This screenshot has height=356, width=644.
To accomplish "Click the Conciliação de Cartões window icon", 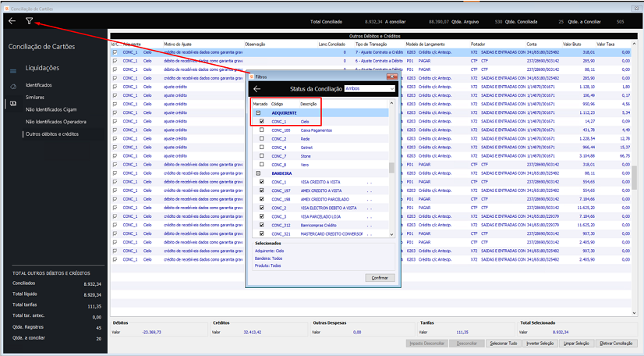I will (x=6, y=9).
